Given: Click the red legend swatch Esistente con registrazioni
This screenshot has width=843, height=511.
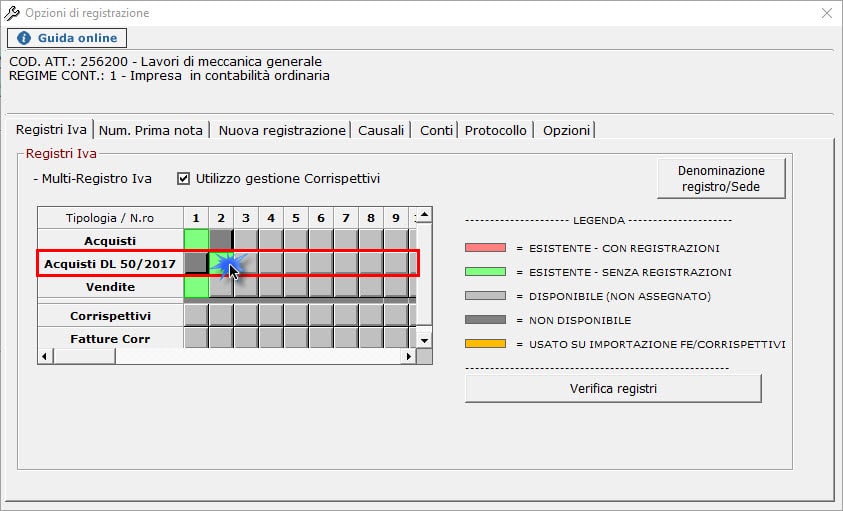Looking at the screenshot, I should click(485, 248).
